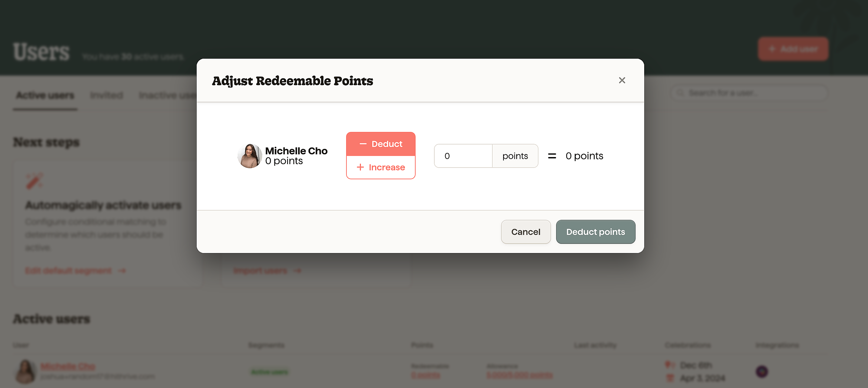
Task: Click the points amount input field
Action: (463, 156)
